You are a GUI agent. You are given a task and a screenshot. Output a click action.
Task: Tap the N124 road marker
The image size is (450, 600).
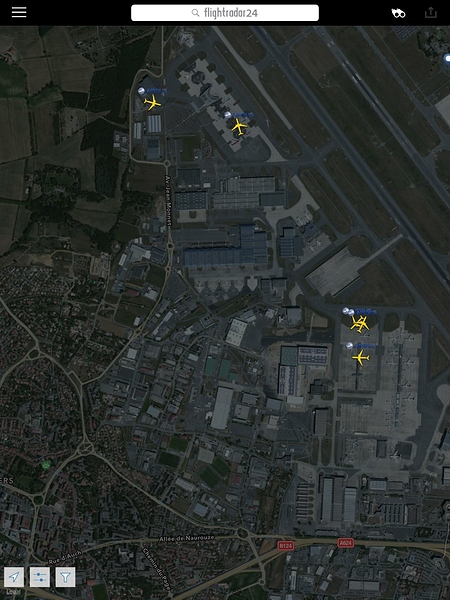pyautogui.click(x=285, y=546)
